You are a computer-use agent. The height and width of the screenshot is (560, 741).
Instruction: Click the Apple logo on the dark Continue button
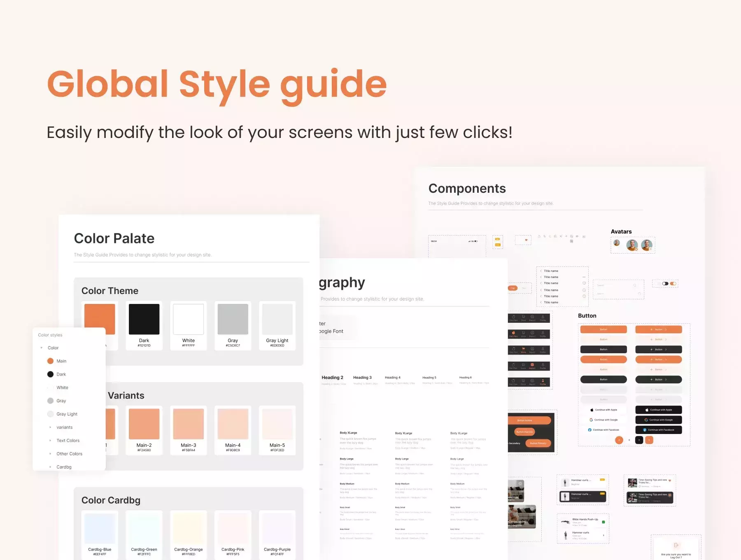tap(647, 410)
